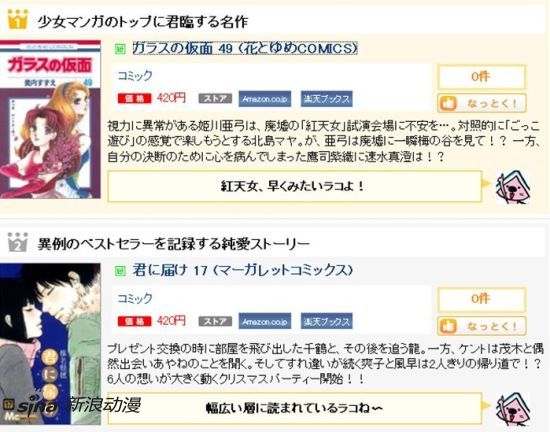Click green icon beside 君に届け title

120,270
